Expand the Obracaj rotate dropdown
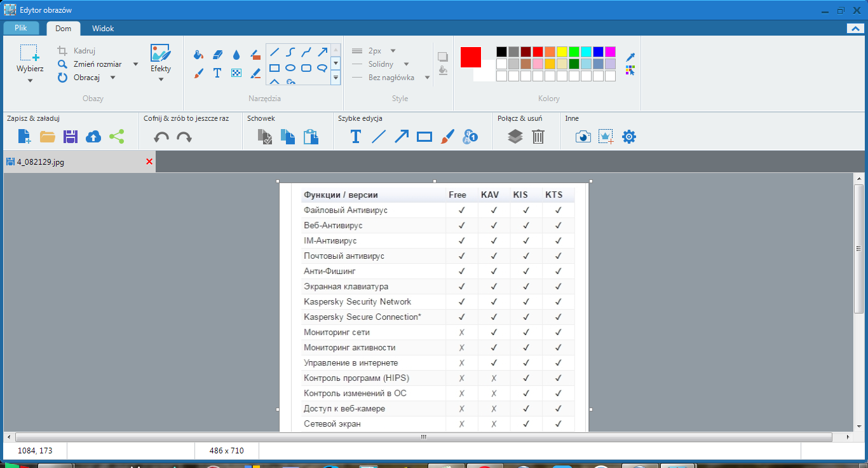The height and width of the screenshot is (468, 868). tap(112, 78)
